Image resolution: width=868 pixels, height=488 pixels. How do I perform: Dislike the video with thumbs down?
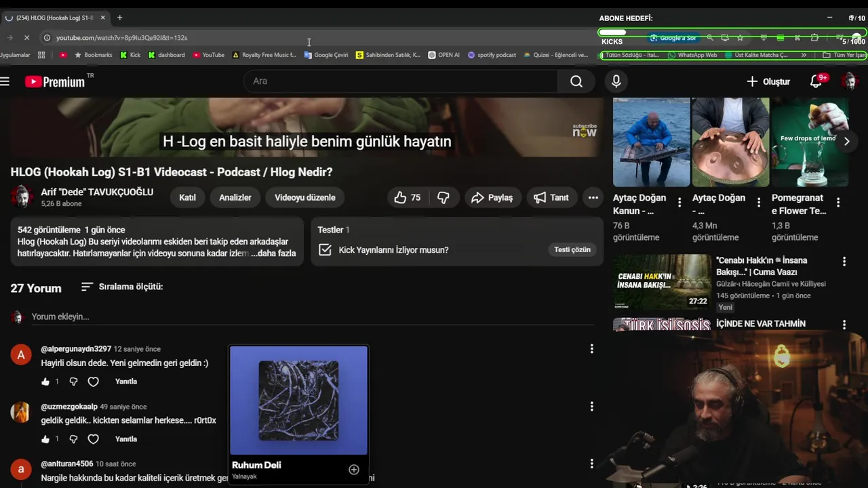coord(443,197)
